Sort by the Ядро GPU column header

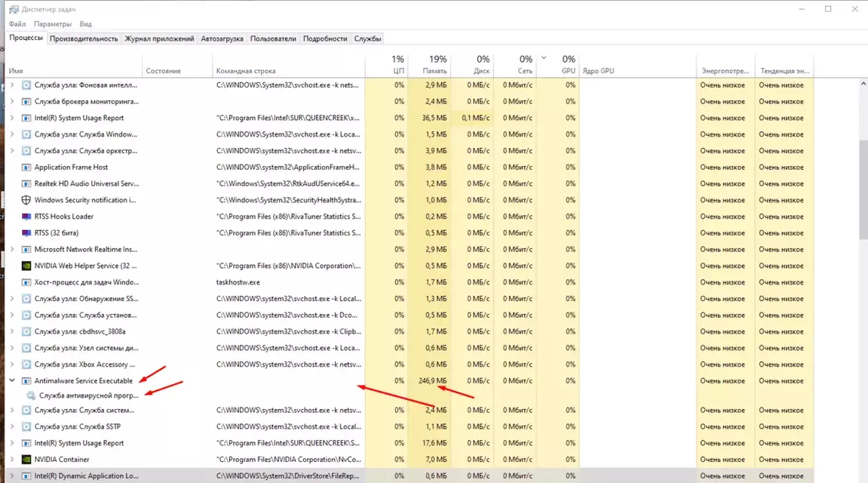point(638,66)
